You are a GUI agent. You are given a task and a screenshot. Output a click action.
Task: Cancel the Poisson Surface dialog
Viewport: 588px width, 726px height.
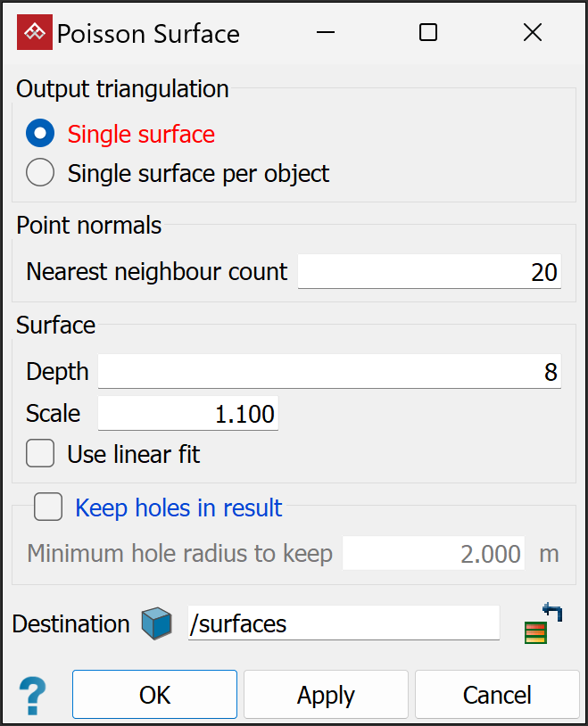497,695
